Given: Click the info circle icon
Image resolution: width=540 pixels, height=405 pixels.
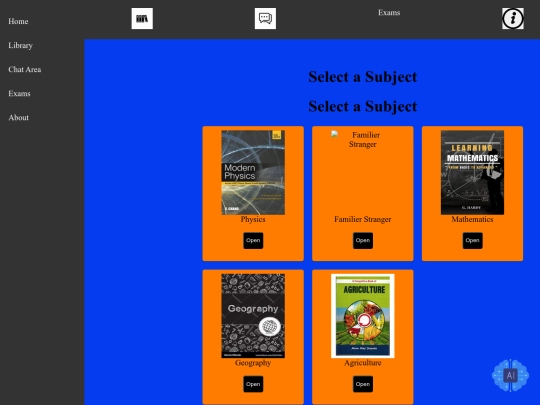Looking at the screenshot, I should [x=513, y=19].
